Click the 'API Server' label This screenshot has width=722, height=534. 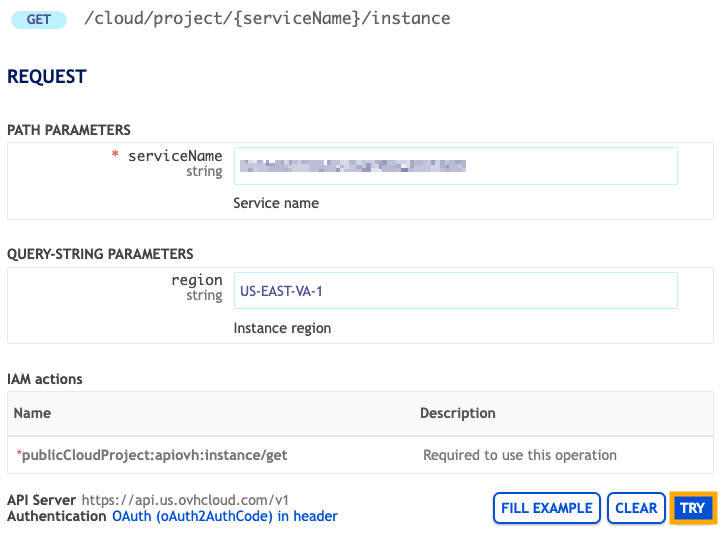[41, 500]
